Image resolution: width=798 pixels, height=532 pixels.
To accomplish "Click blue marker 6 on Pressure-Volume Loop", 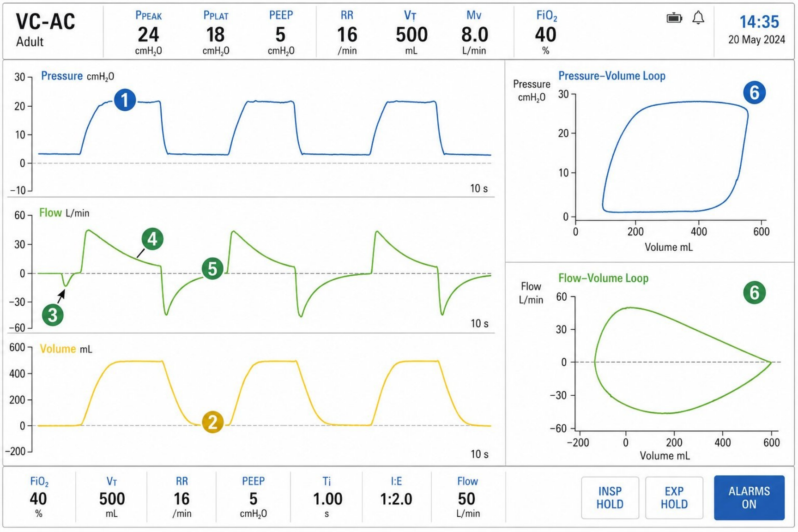I will (755, 92).
